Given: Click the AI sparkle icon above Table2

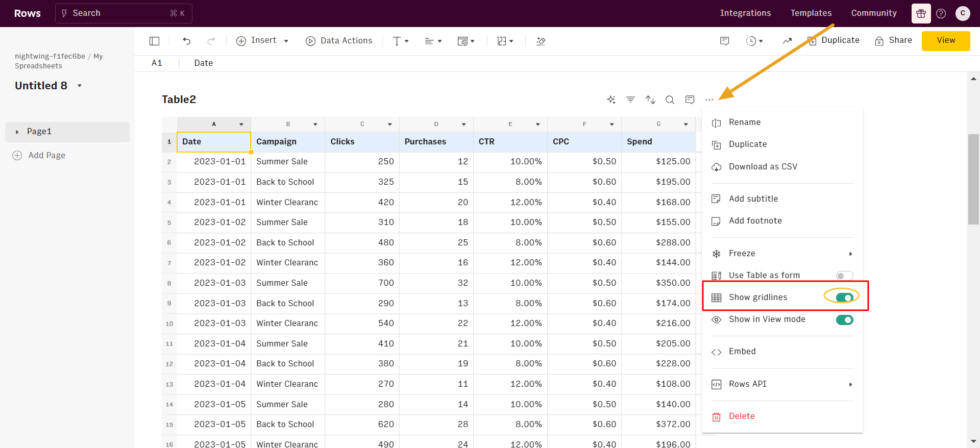Looking at the screenshot, I should pyautogui.click(x=611, y=99).
